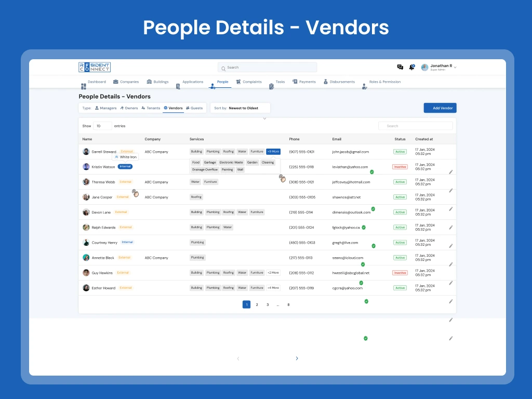Screen dimensions: 532x399
Task: Go to page 2 of results
Action: [257, 304]
